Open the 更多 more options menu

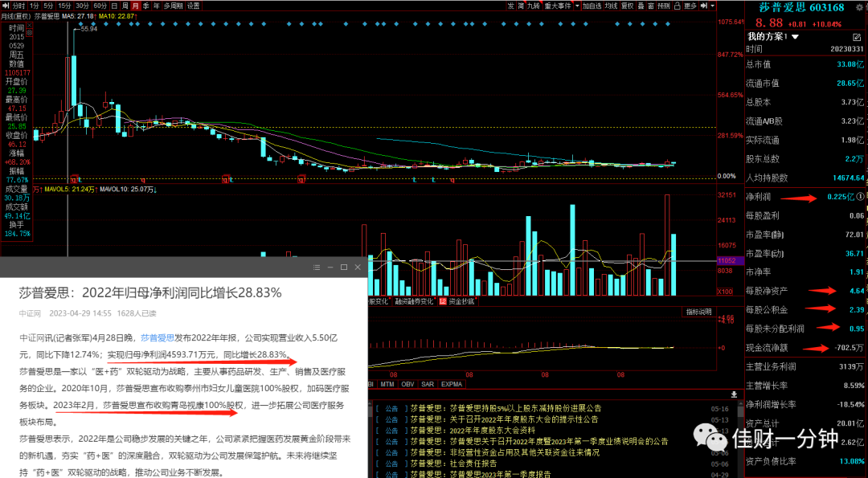click(x=690, y=6)
